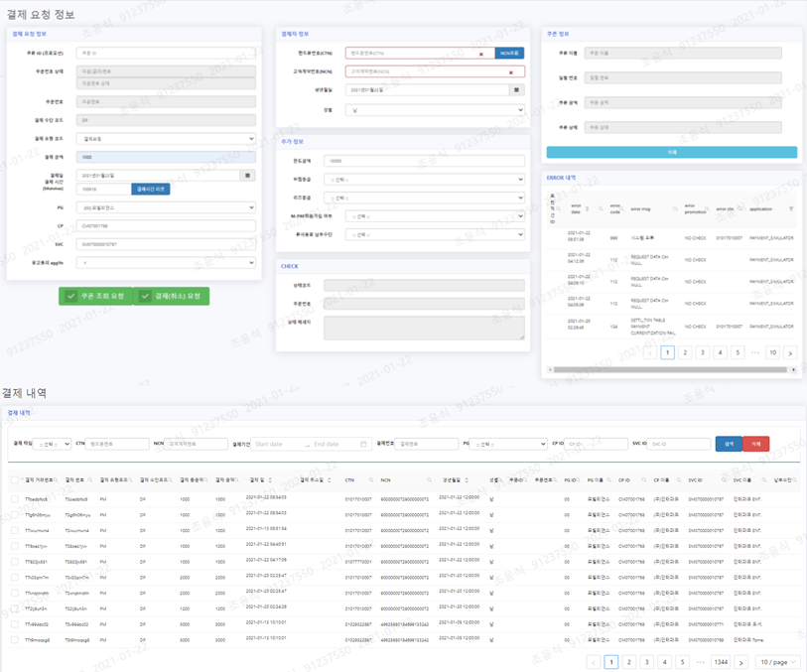Go to page 3 of 결제 내역
The image size is (807, 672).
click(647, 662)
